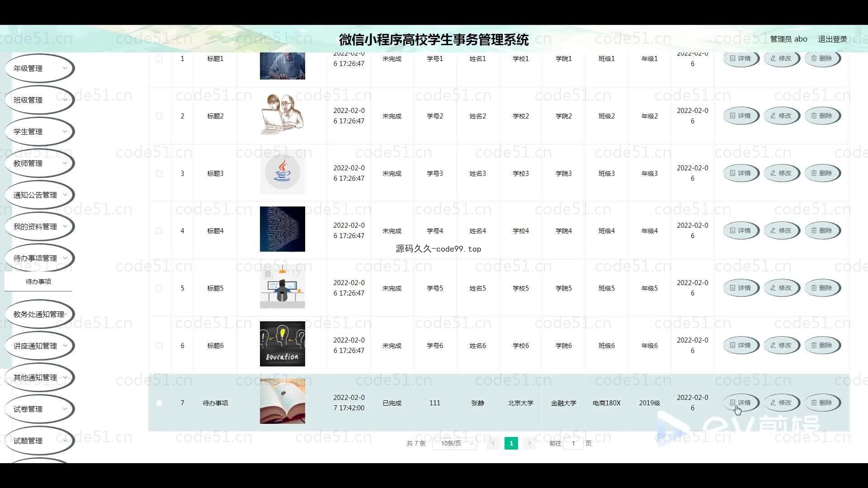
Task: Delete the 标题6 row
Action: tap(822, 345)
